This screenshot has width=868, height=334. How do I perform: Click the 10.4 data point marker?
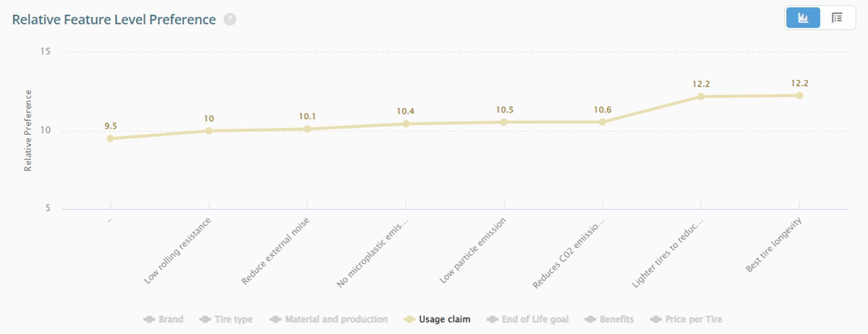coord(406,124)
